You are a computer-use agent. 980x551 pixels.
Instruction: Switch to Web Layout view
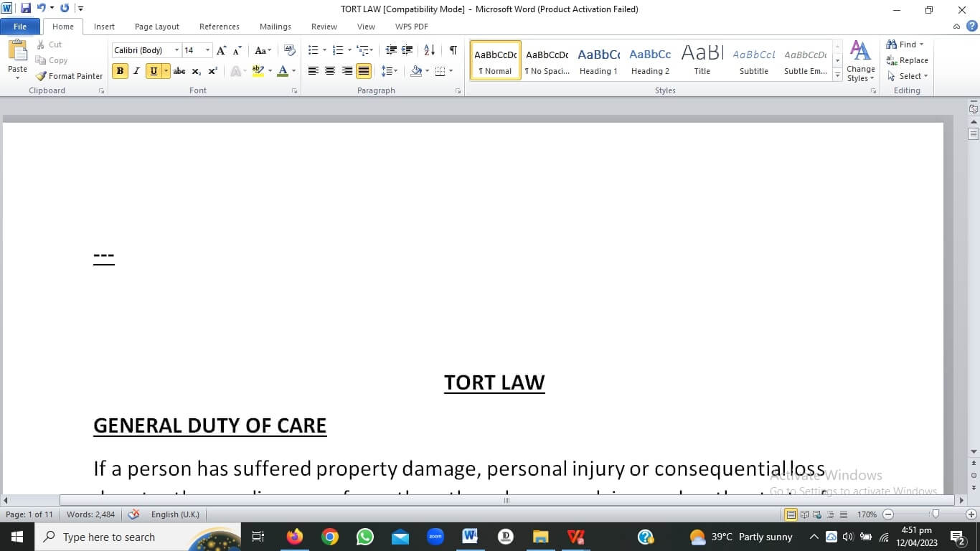pos(816,514)
